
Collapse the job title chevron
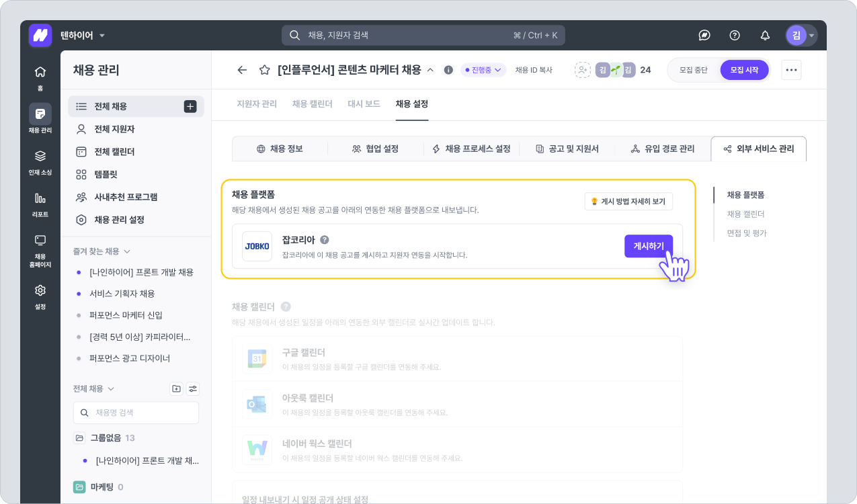[x=430, y=70]
